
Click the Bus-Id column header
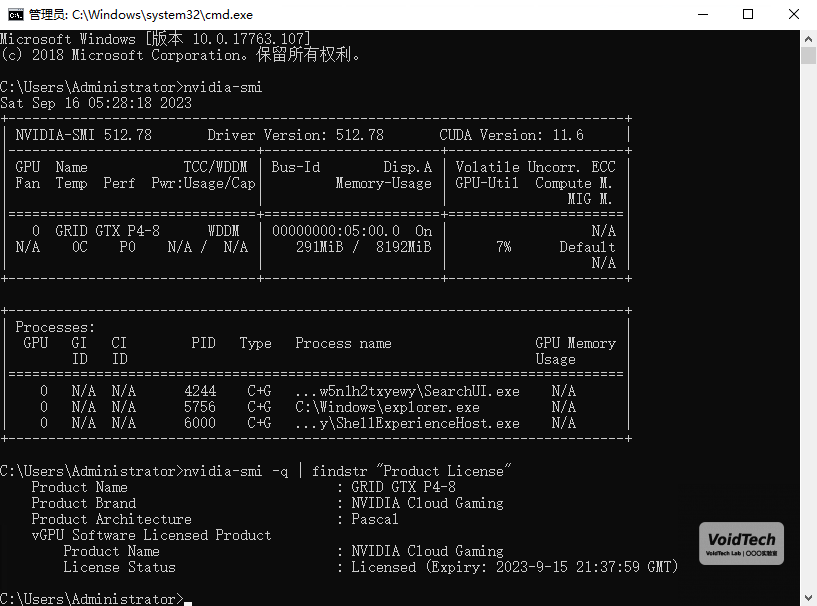tap(295, 167)
